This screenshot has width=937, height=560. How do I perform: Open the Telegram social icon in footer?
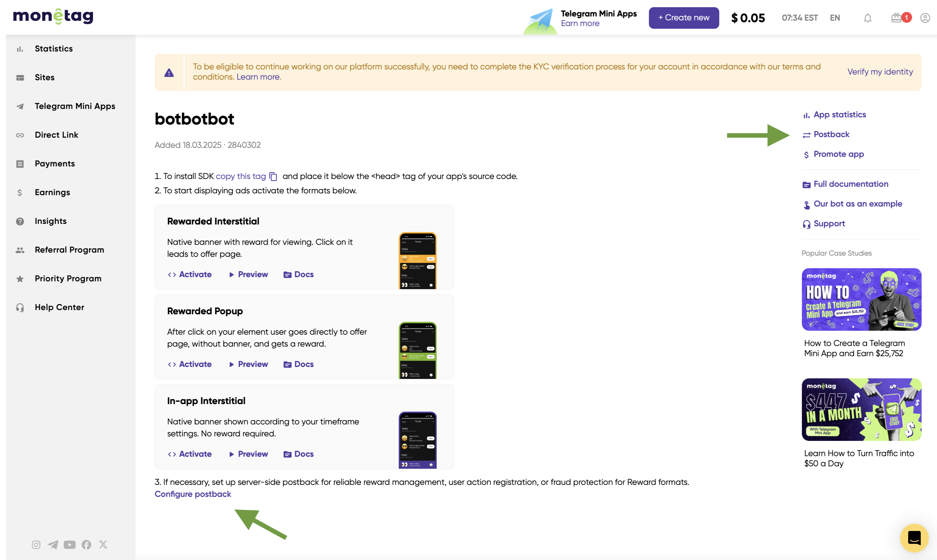[53, 544]
